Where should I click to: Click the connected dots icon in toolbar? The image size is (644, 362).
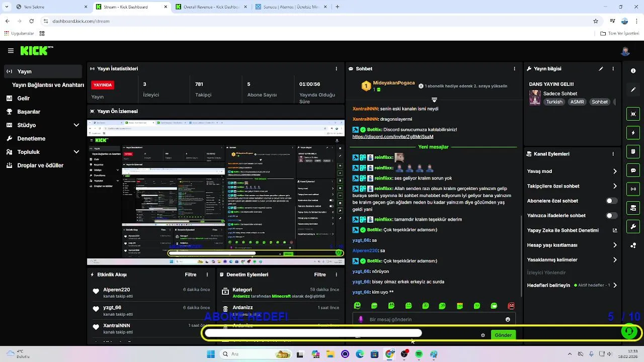coord(633,245)
